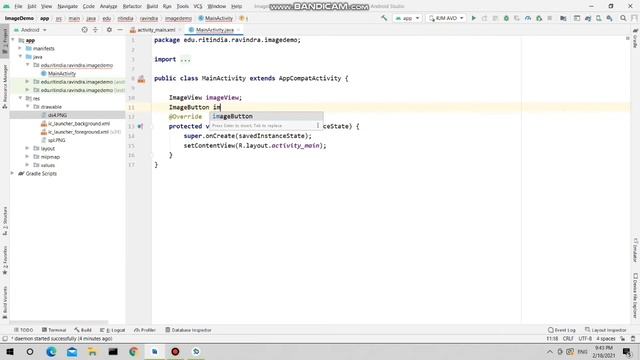
Task: Open the Favorites side tab
Action: (5, 260)
